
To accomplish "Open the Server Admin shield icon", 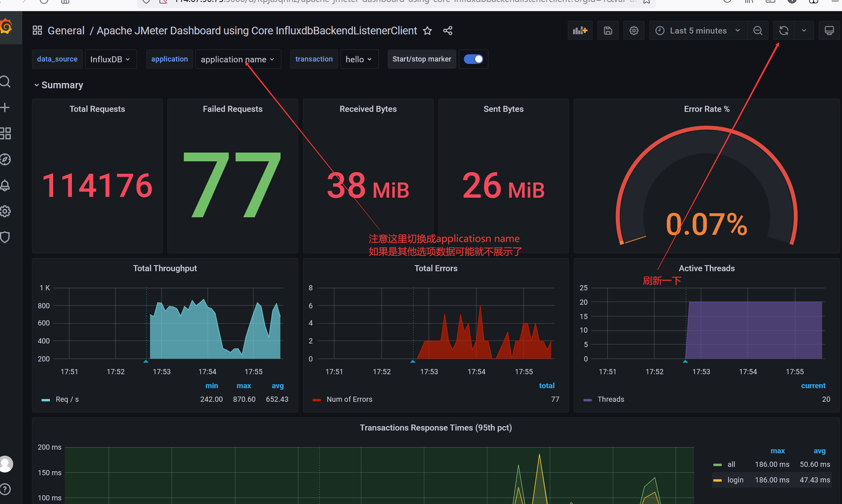I will (x=5, y=237).
